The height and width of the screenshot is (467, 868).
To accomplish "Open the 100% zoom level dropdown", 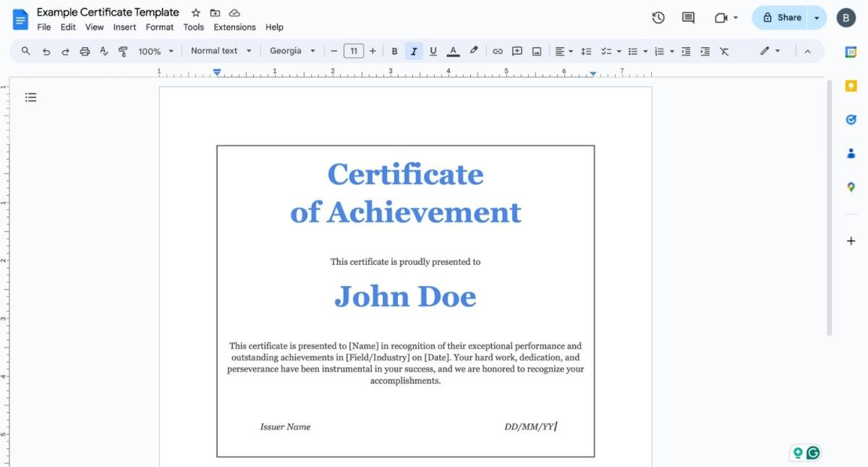I will click(x=154, y=51).
